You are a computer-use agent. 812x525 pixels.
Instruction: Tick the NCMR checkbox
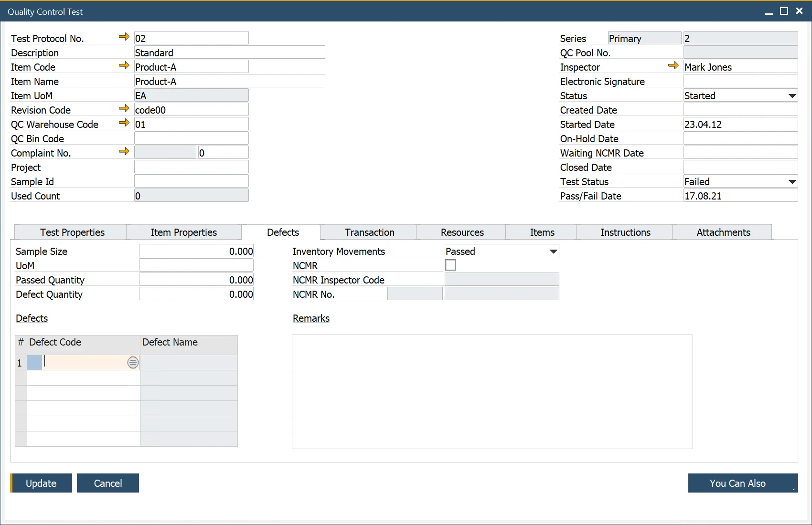tap(450, 265)
